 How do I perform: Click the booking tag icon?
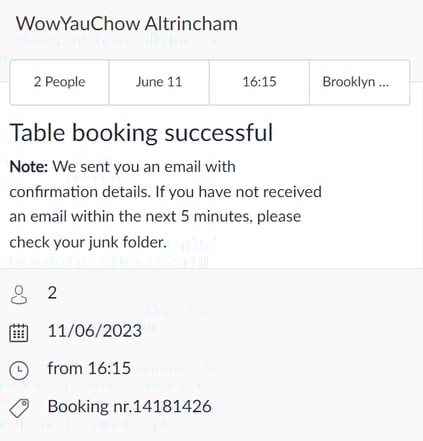(19, 408)
